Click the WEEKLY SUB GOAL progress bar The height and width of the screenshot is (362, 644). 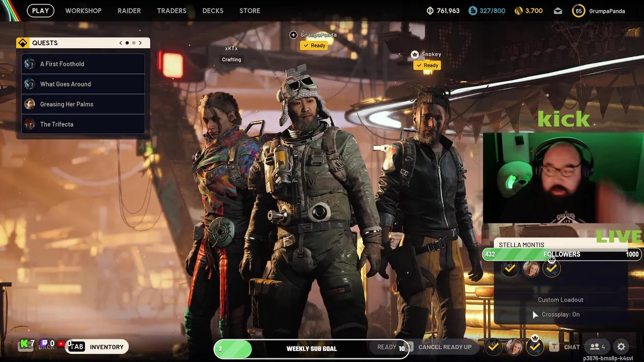coord(311,349)
